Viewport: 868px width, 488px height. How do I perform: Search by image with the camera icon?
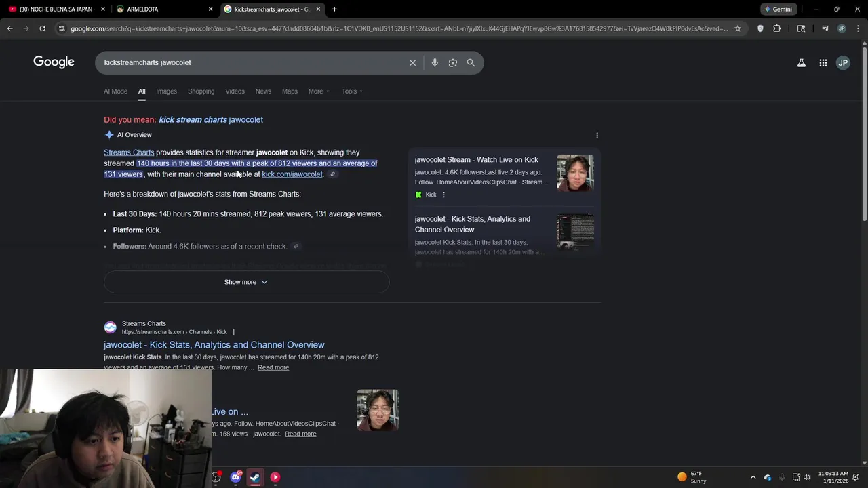[453, 62]
